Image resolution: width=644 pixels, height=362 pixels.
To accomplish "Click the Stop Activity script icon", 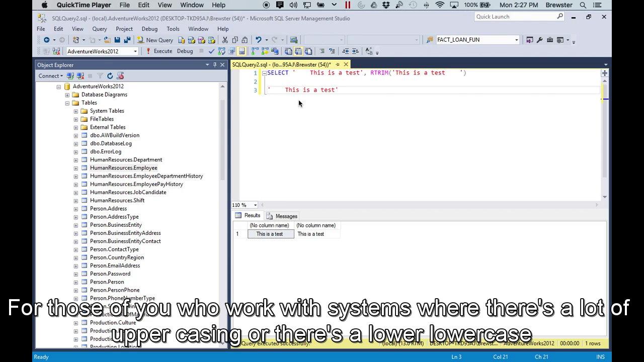I will tap(120, 76).
